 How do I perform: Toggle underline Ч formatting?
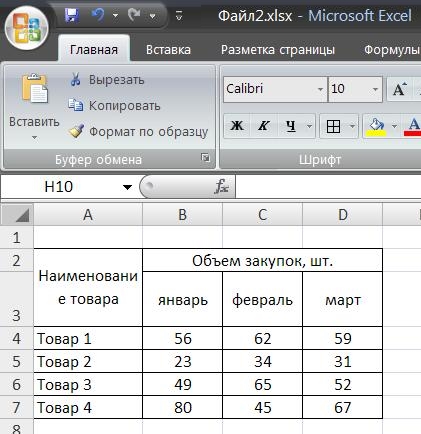[291, 126]
